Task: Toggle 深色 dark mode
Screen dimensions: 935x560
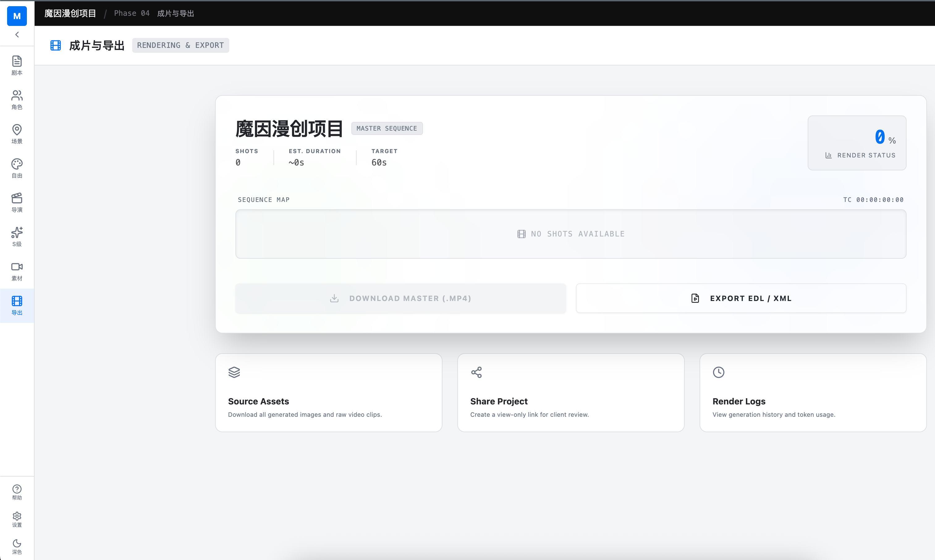Action: coord(17,546)
